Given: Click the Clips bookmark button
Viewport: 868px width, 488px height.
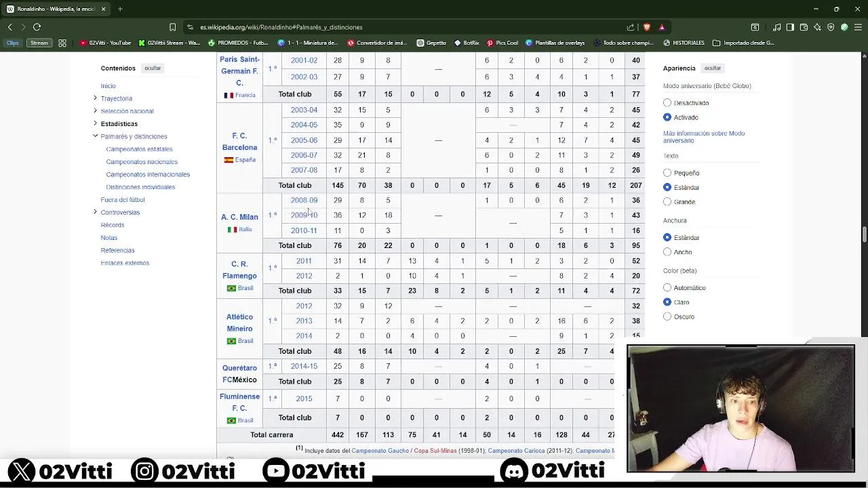Looking at the screenshot, I should coord(13,43).
